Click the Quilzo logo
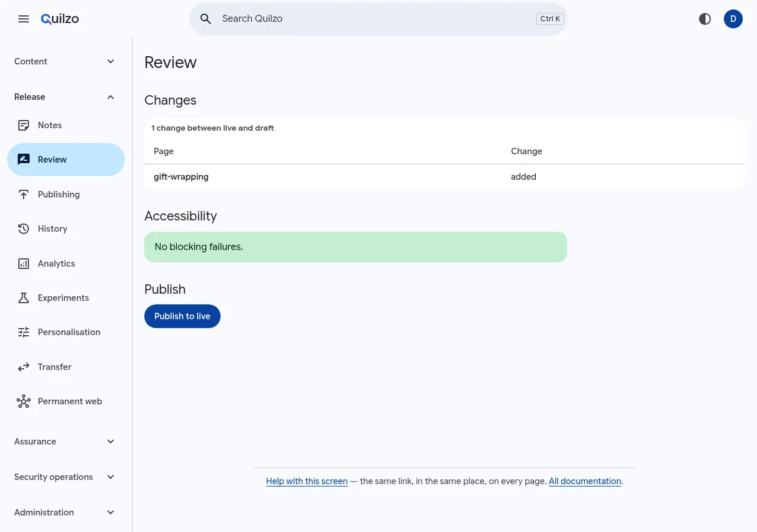The width and height of the screenshot is (757, 532). (60, 19)
